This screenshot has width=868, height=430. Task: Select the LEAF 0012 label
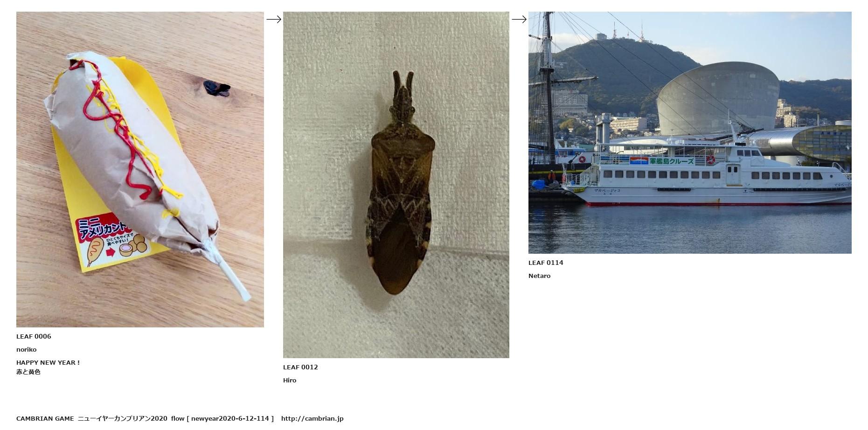(x=300, y=367)
